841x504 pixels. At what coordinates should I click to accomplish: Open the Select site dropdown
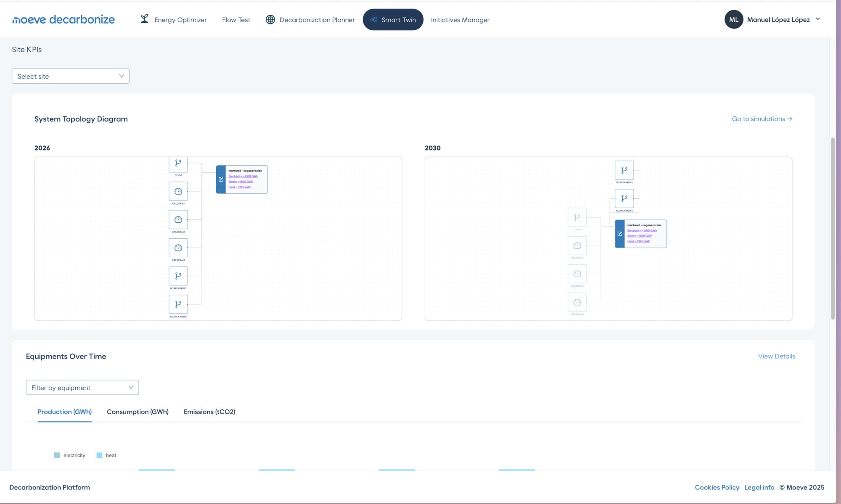71,76
